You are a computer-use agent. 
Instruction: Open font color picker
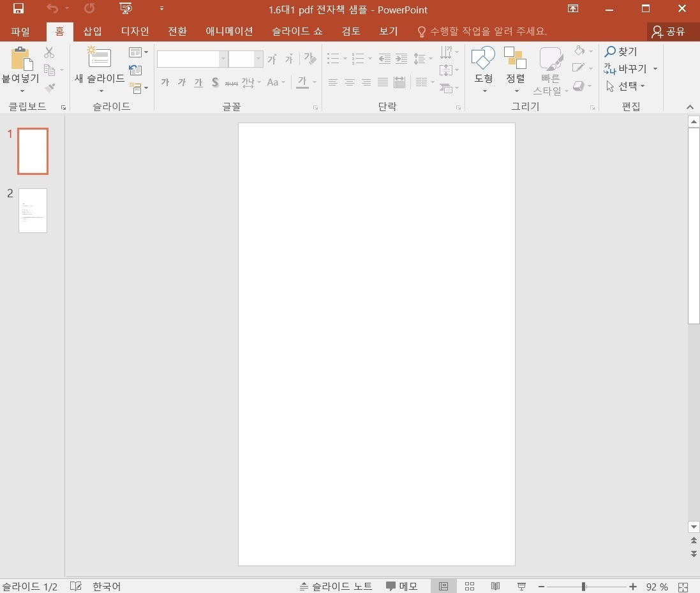click(302, 82)
